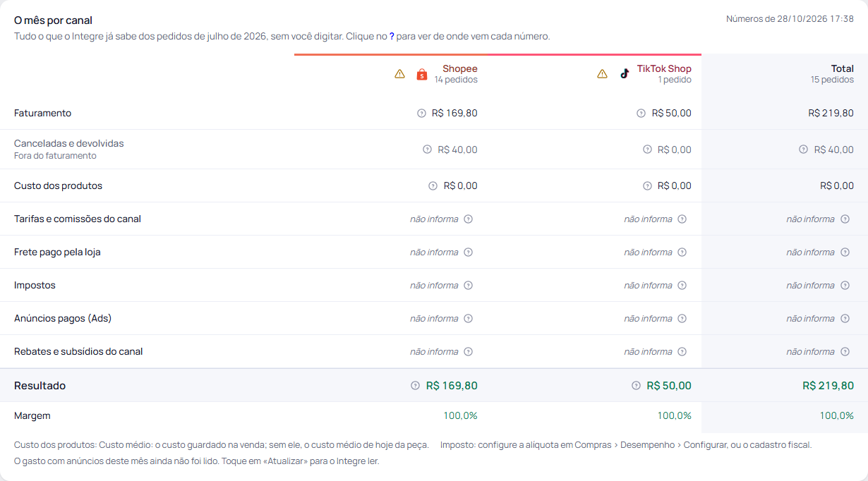Open help for Shopee Frete pago pela loja
Image resolution: width=868 pixels, height=481 pixels.
click(468, 252)
